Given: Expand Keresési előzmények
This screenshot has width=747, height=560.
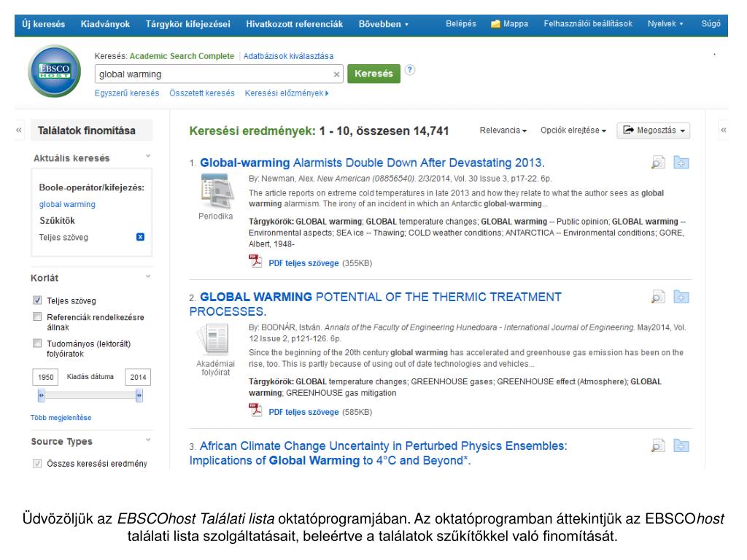Looking at the screenshot, I should click(286, 93).
